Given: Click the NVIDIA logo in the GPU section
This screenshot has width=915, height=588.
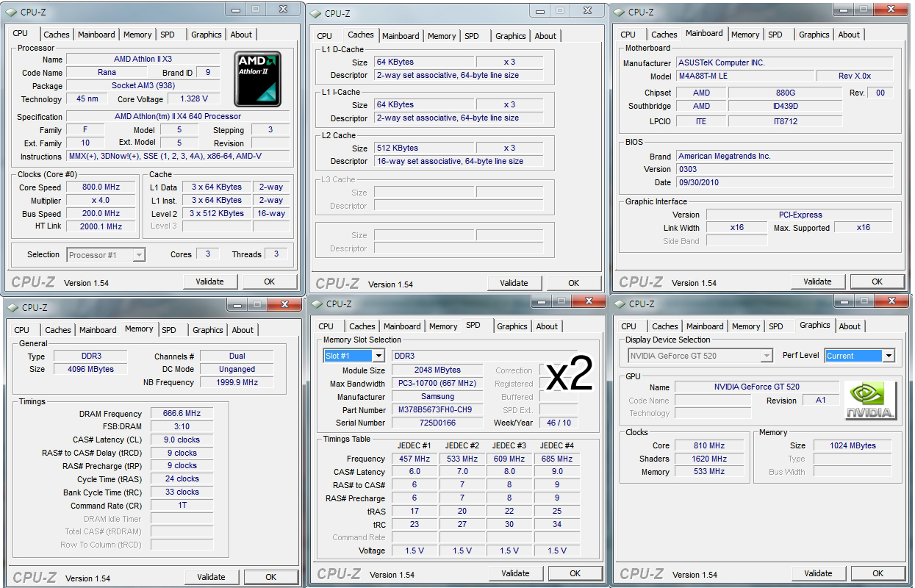Looking at the screenshot, I should click(x=871, y=401).
